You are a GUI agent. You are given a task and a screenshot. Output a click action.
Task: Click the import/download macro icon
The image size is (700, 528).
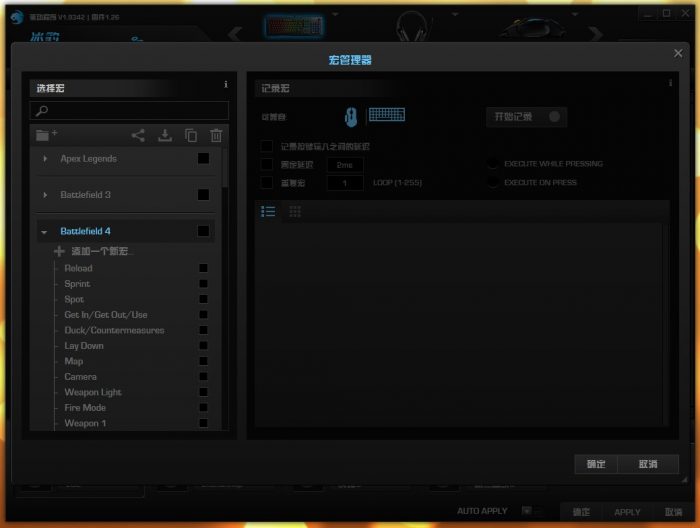tap(165, 135)
